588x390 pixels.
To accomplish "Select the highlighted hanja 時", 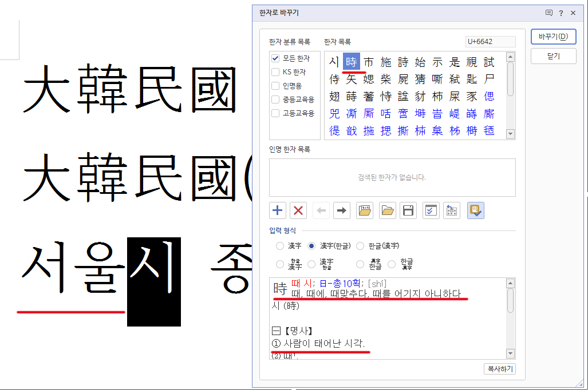I will point(352,62).
